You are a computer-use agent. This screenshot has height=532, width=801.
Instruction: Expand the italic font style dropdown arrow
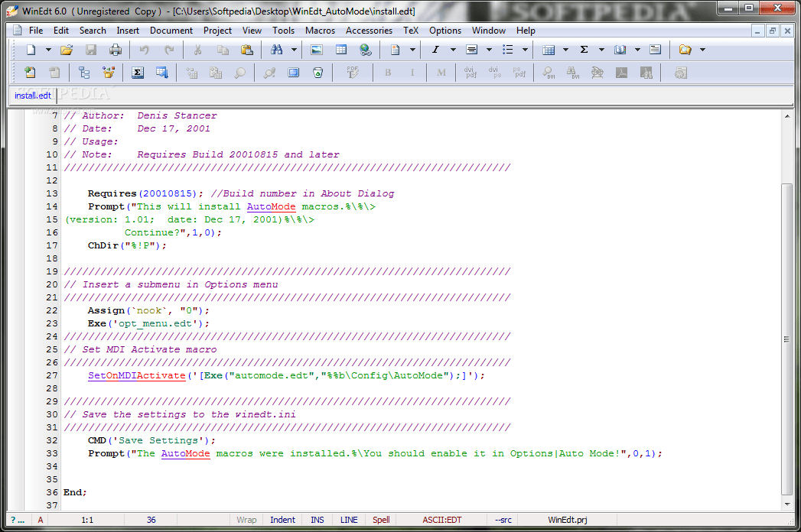pyautogui.click(x=453, y=50)
